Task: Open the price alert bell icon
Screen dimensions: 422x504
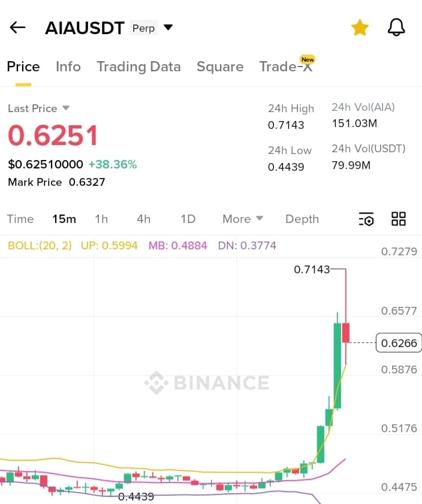Action: coord(396,28)
